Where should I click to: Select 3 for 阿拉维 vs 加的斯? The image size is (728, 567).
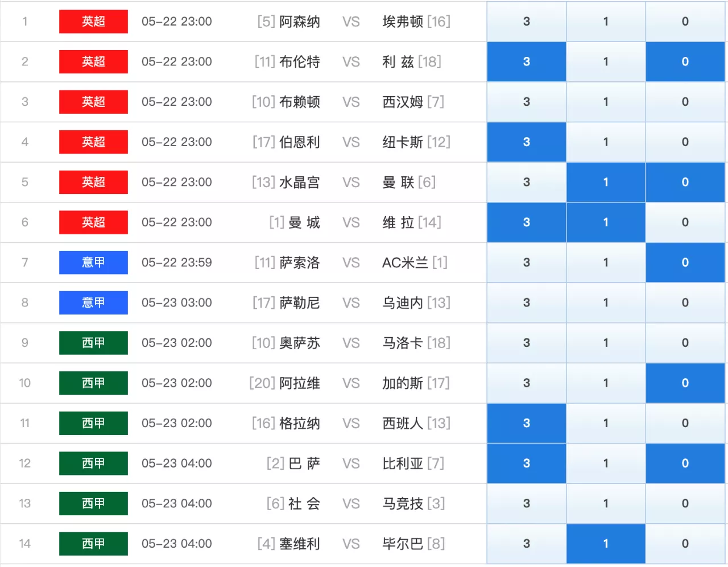pos(526,383)
